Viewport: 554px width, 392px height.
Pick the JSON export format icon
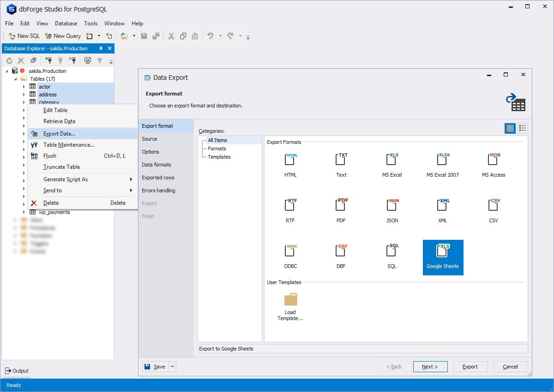[391, 208]
